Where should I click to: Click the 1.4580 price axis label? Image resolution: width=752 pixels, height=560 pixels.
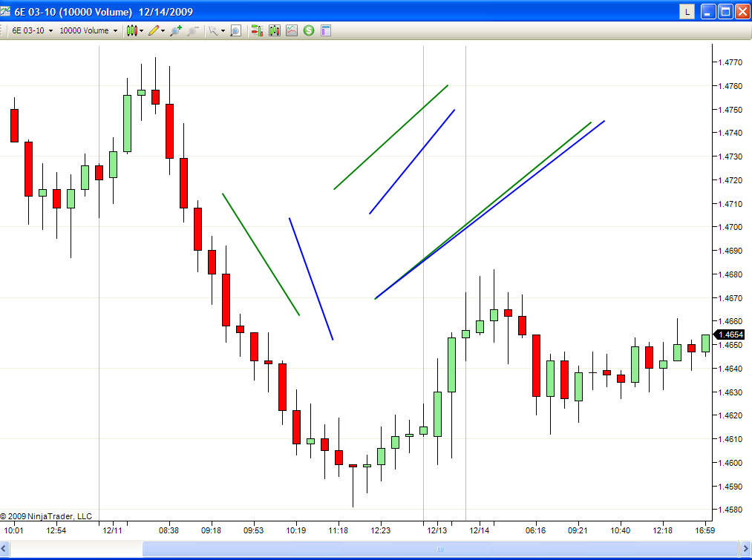click(730, 510)
